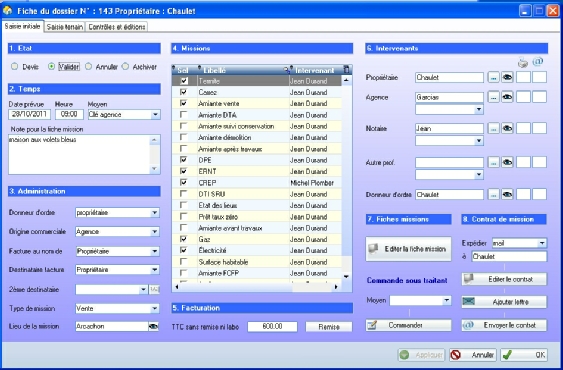Image resolution: width=563 pixels, height=370 pixels.
Task: Click the eye icon on Autre prof. row
Action: coord(507,162)
